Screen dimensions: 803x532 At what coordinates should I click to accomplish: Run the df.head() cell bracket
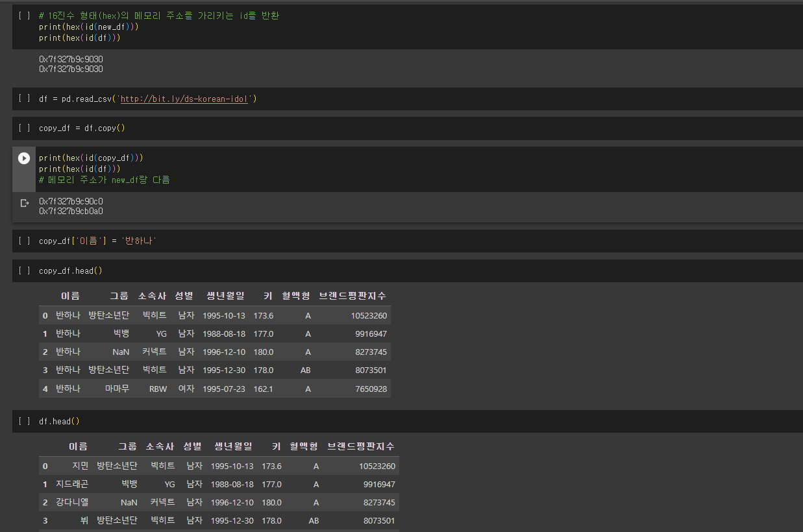(x=24, y=421)
